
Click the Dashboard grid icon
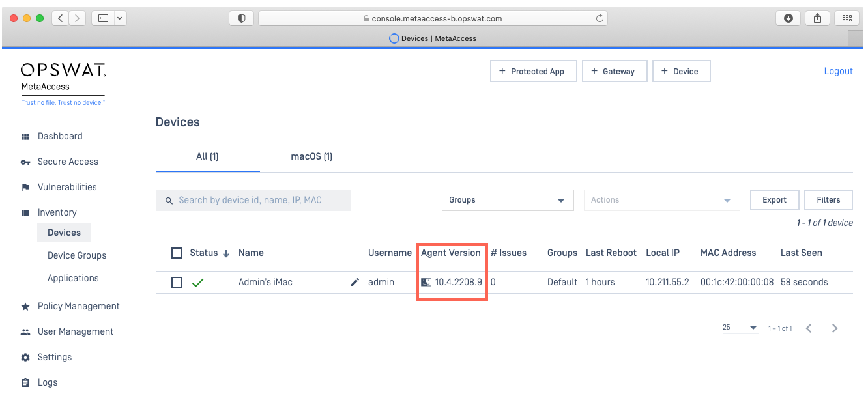[x=25, y=137]
